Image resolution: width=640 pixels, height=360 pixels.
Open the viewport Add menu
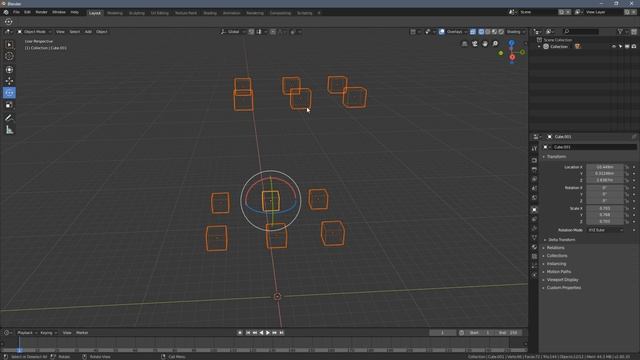coord(88,31)
